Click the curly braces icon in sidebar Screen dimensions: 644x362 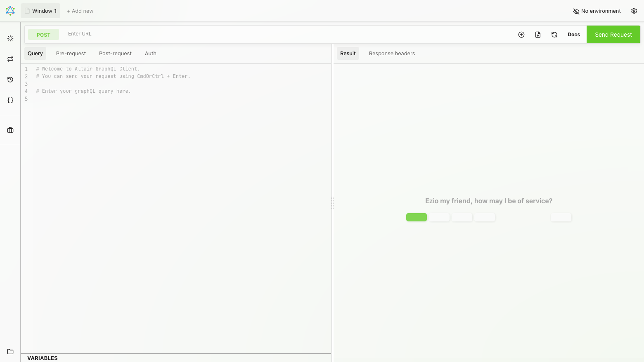pos(10,100)
